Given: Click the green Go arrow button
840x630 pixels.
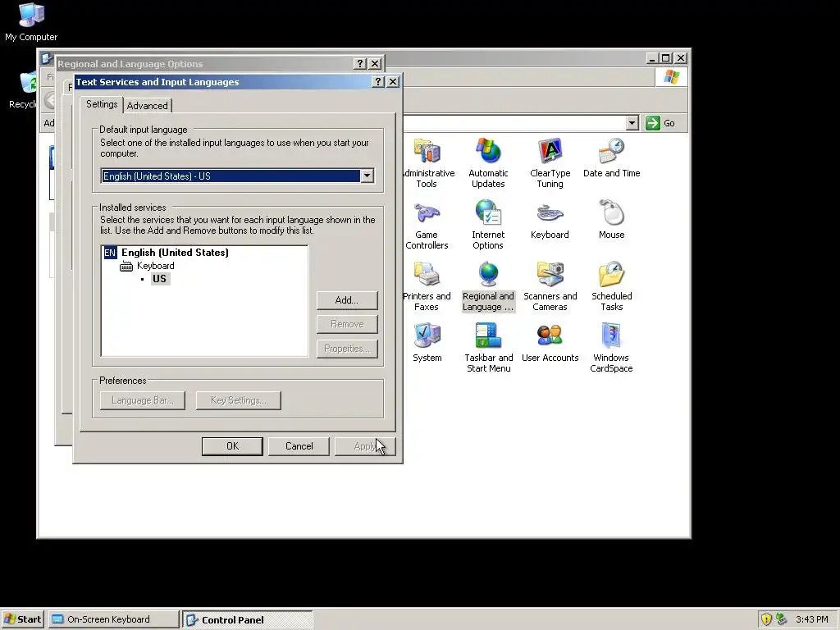Looking at the screenshot, I should coord(652,123).
